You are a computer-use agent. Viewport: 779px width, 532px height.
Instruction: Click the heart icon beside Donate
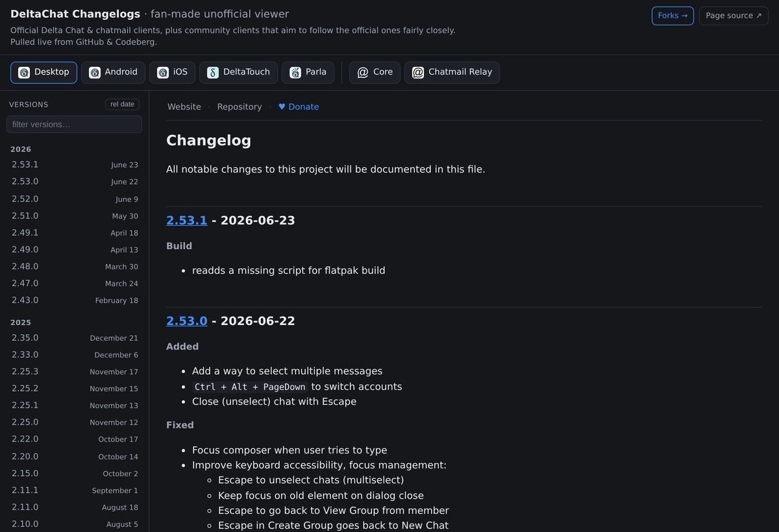[x=282, y=107]
